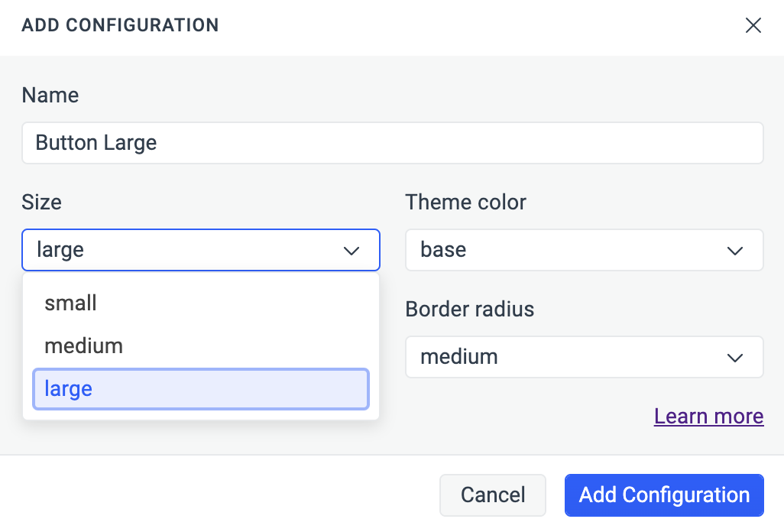Click the Border radius chevron icon

pyautogui.click(x=735, y=357)
